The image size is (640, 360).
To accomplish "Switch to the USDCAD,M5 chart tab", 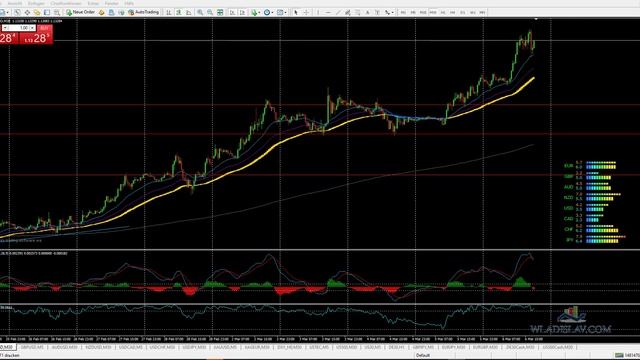I will [131, 347].
